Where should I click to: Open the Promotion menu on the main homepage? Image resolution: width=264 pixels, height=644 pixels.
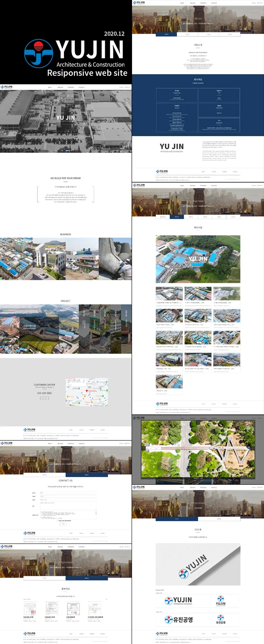[x=71, y=87]
